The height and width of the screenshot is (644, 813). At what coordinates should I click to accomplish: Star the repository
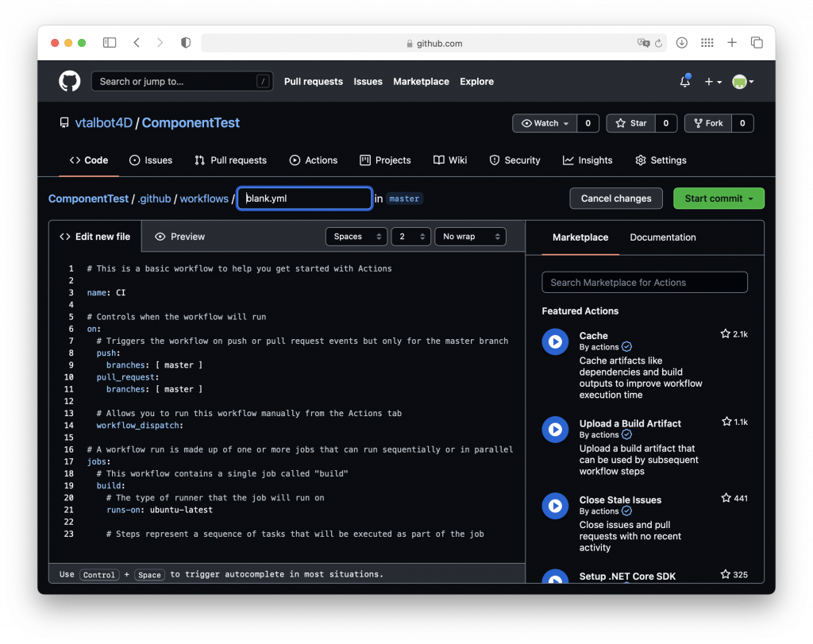(630, 123)
